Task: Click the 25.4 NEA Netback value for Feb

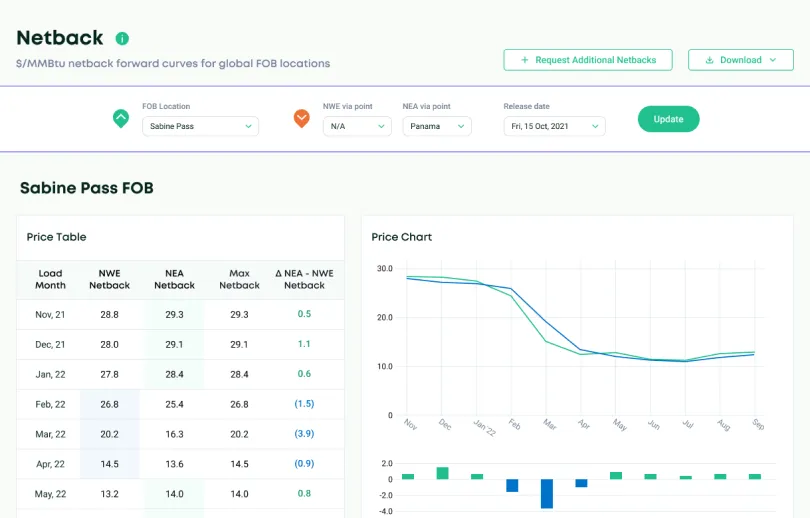Action: click(x=175, y=404)
